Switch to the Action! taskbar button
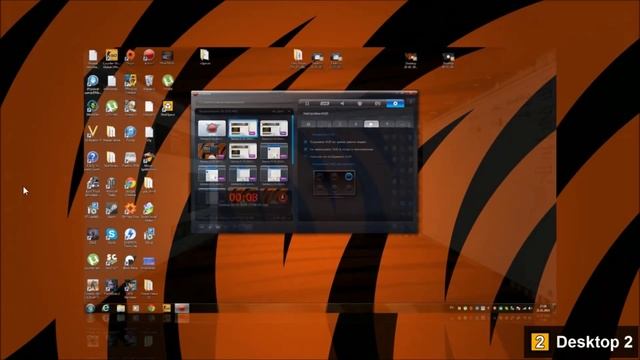 182,308
